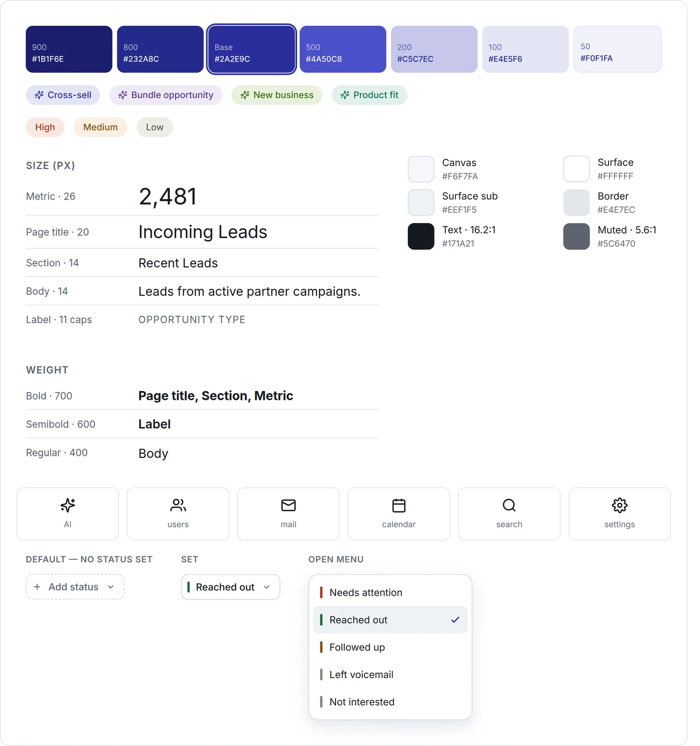Choose Not interested from the status menu
The width and height of the screenshot is (700, 746).
[x=390, y=702]
